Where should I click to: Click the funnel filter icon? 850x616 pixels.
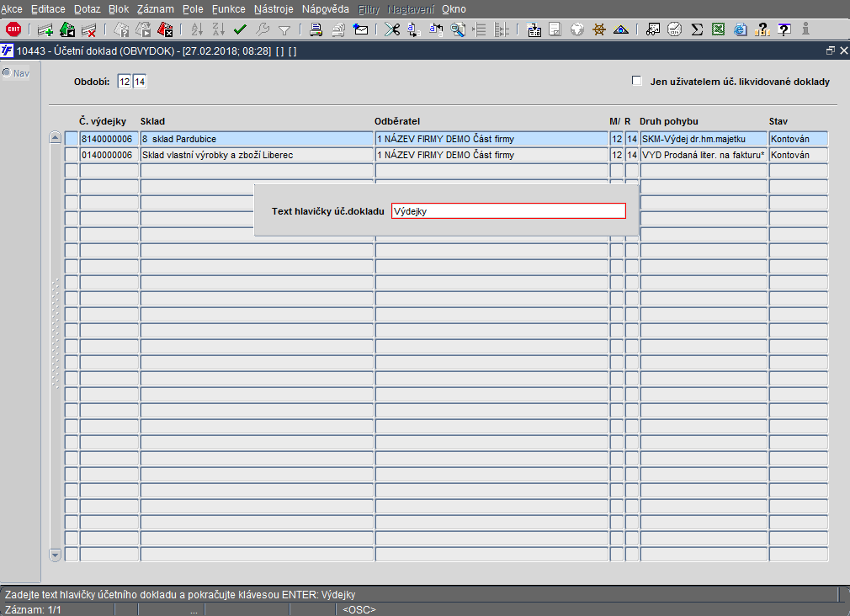284,30
